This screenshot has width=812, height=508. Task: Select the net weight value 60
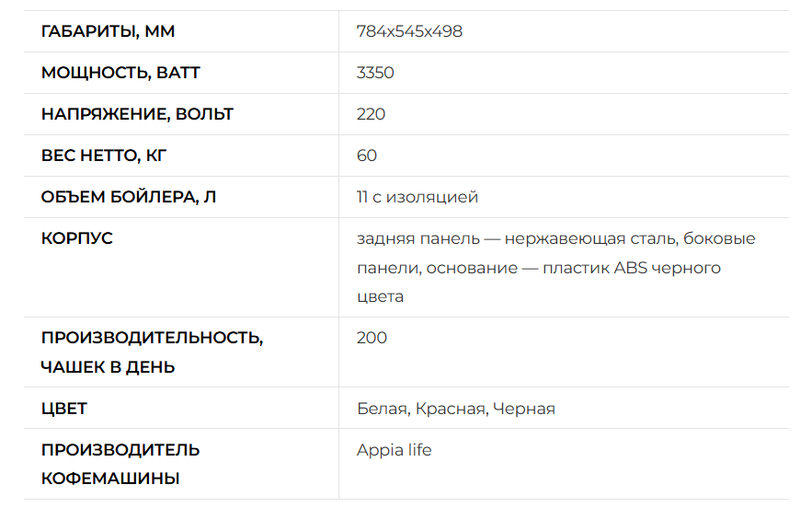367,156
